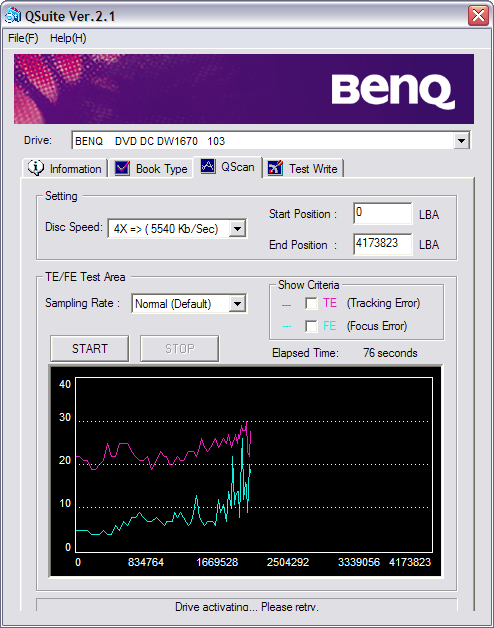Viewport: 494px width, 628px height.
Task: Click the START button
Action: (90, 348)
